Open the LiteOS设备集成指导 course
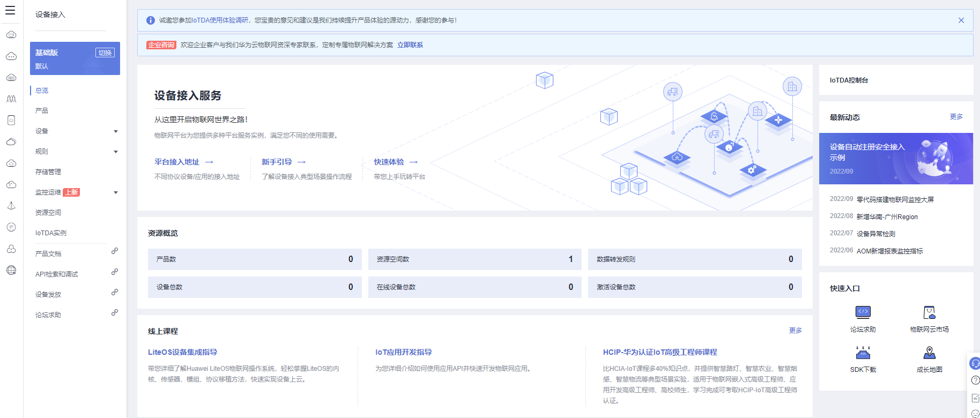 click(182, 352)
